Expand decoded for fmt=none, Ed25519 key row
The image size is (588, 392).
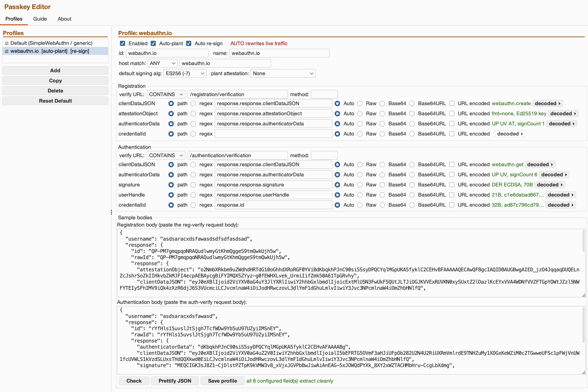pyautogui.click(x=563, y=113)
